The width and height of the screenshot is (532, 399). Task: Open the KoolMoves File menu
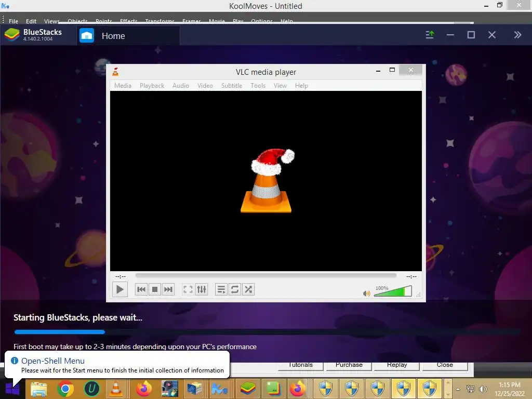13,21
